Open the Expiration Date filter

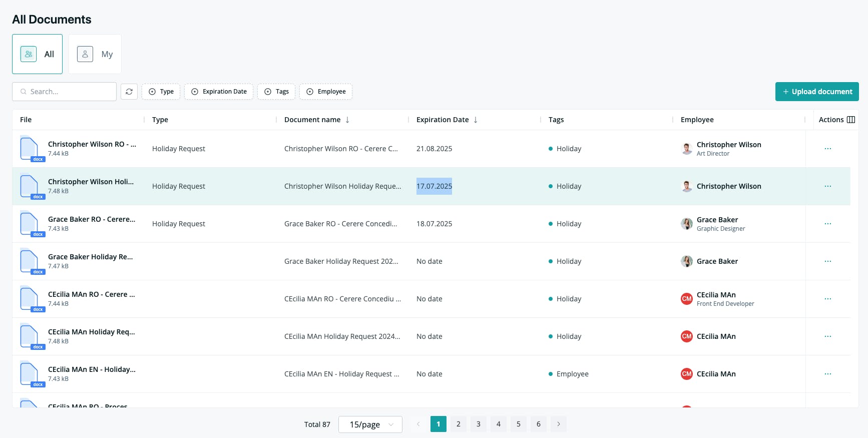tap(219, 92)
